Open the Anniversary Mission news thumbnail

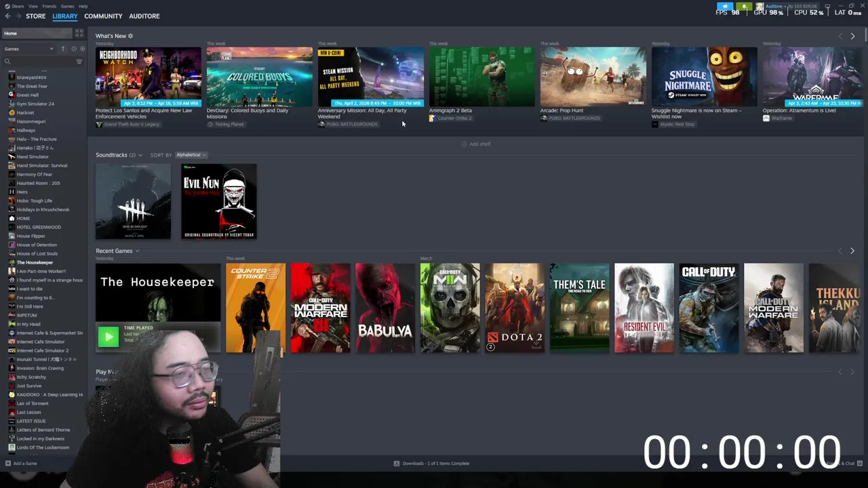point(371,77)
